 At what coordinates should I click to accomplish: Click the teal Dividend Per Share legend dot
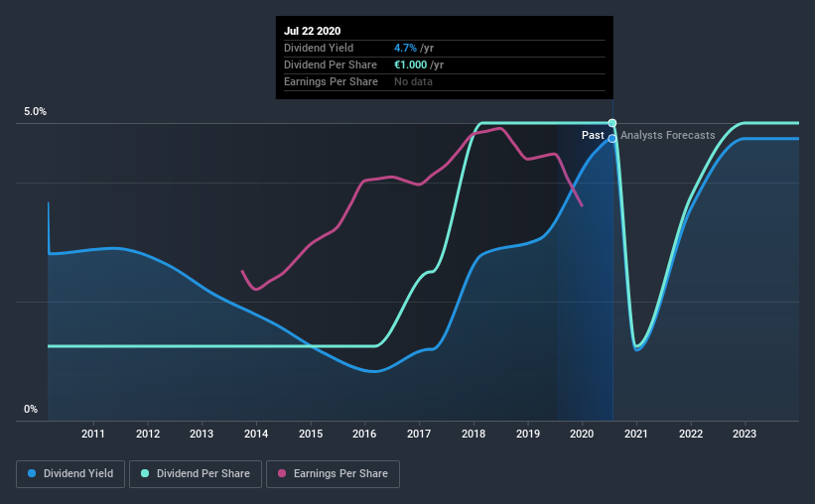(x=145, y=473)
